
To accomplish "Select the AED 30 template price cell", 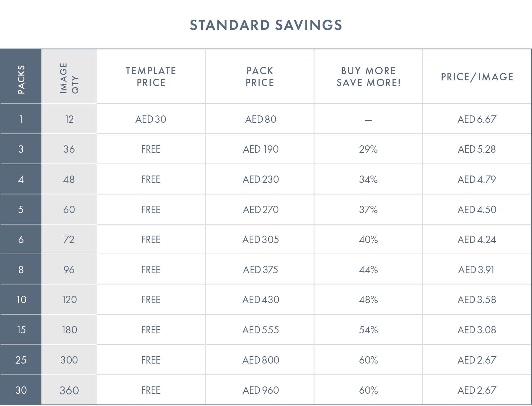I will 151,119.
